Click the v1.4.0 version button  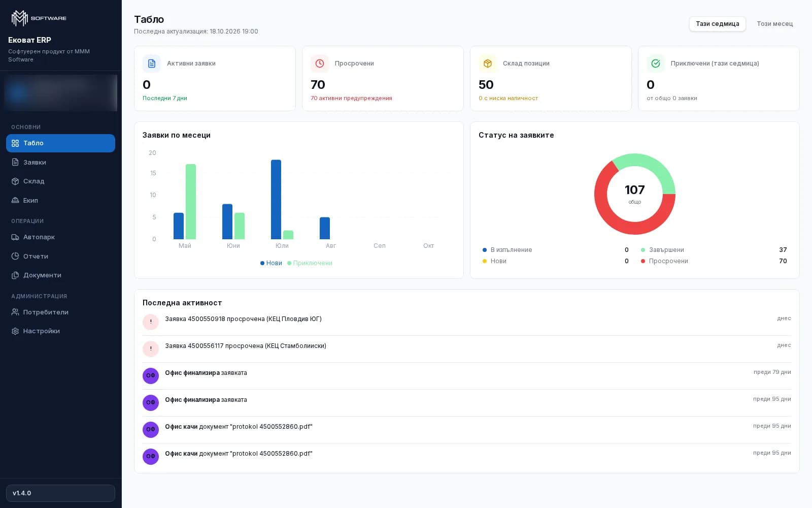(60, 493)
